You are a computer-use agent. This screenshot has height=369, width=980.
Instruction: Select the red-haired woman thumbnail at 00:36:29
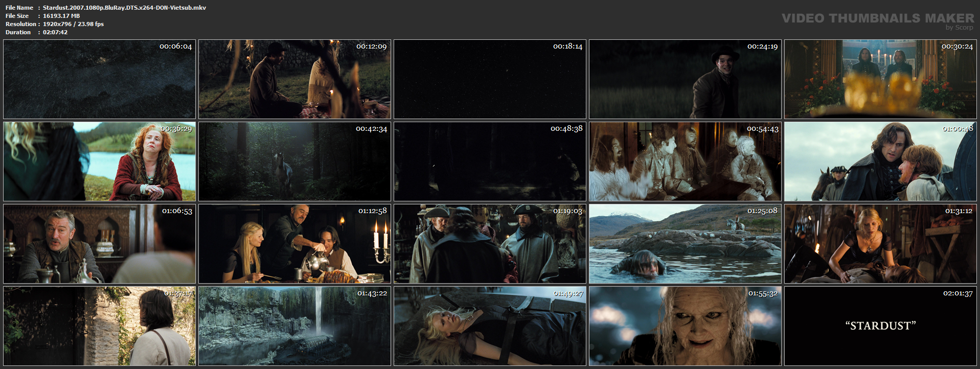[x=99, y=162]
